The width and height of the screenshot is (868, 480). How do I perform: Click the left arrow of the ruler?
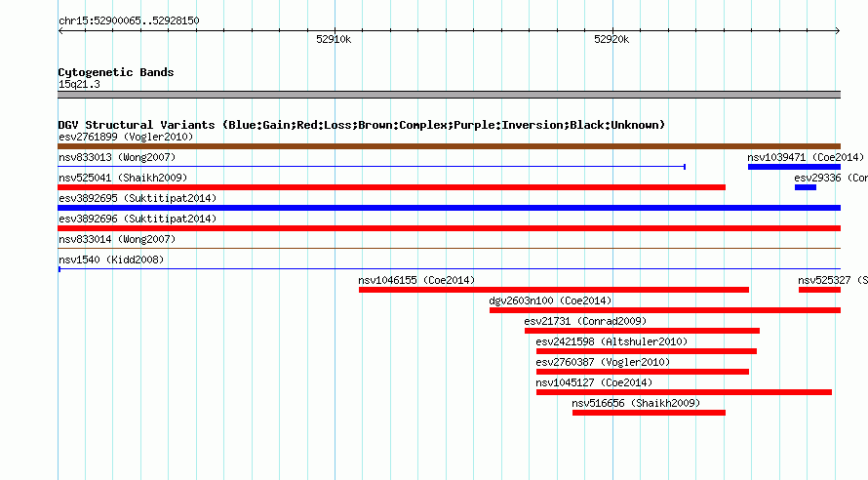(x=60, y=31)
